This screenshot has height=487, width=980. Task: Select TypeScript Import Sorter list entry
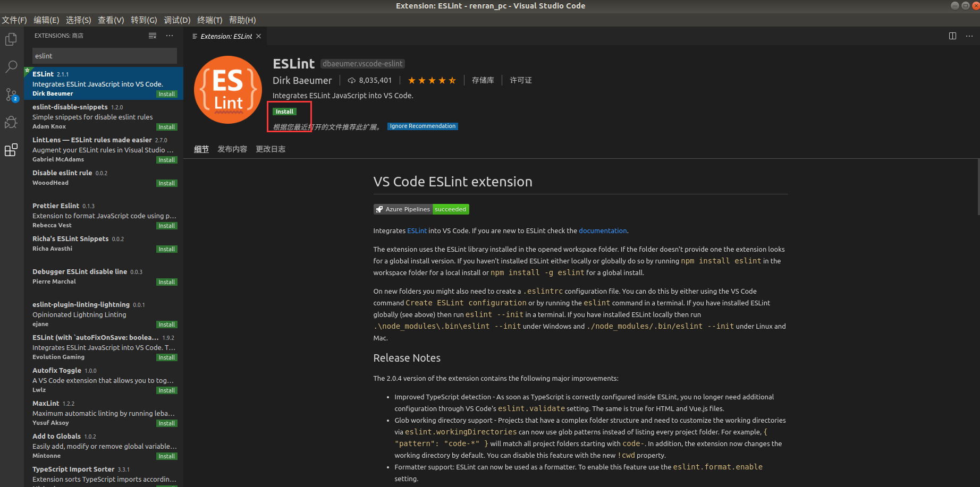click(x=104, y=475)
